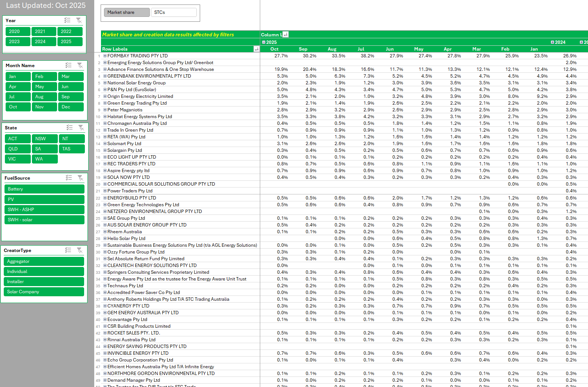Image resolution: width=588 pixels, height=387 pixels.
Task: Toggle TAS in the State slicer
Action: pyautogui.click(x=72, y=149)
